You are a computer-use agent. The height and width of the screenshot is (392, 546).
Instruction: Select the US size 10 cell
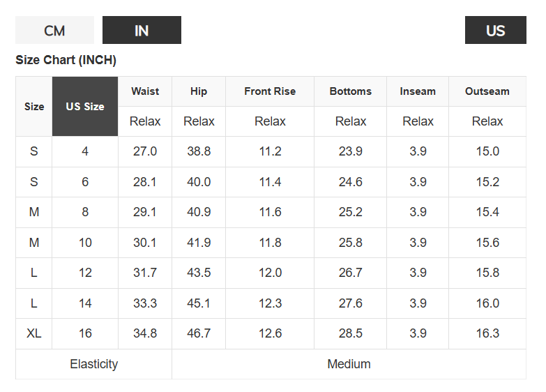[85, 243]
